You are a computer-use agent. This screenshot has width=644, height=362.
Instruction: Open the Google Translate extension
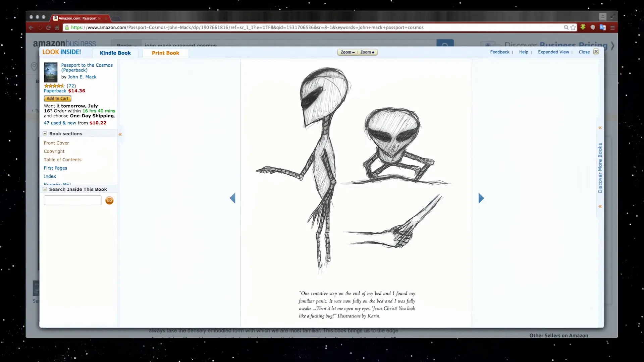point(602,27)
